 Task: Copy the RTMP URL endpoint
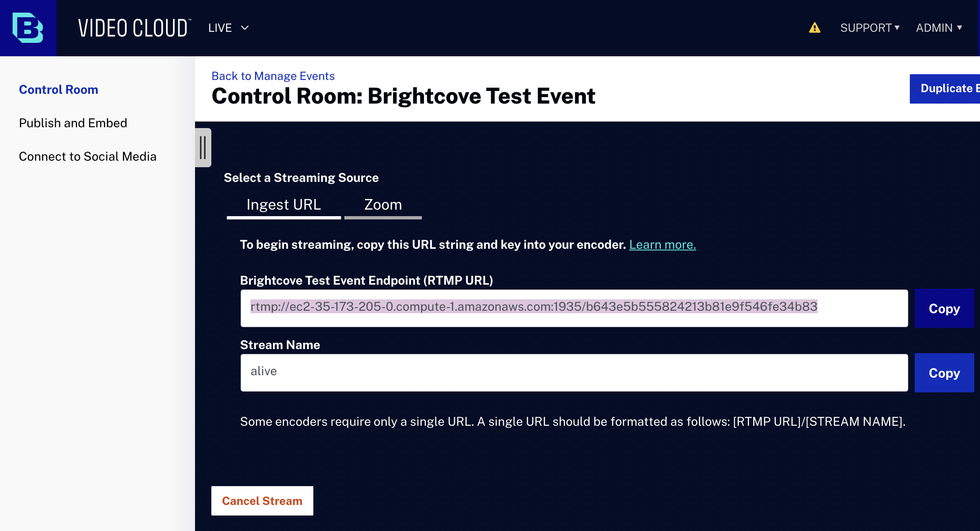click(x=944, y=308)
